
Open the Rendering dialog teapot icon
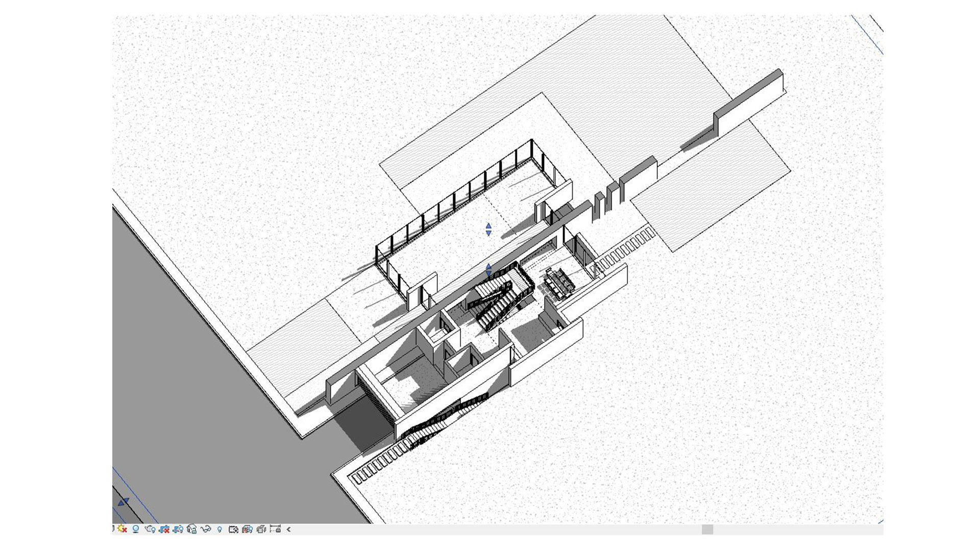point(150,529)
